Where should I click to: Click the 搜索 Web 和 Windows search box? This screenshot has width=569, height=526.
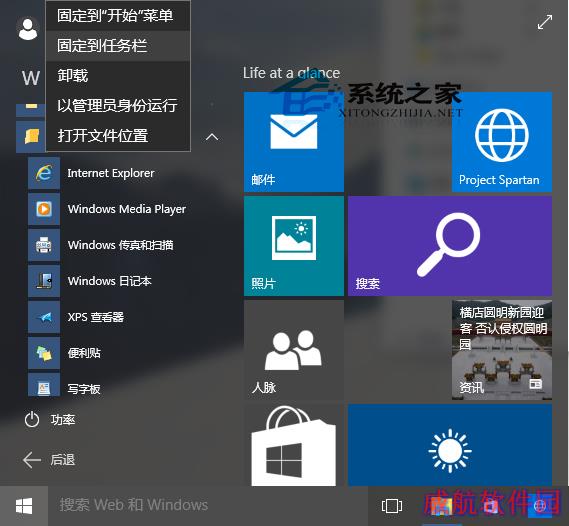[x=208, y=506]
